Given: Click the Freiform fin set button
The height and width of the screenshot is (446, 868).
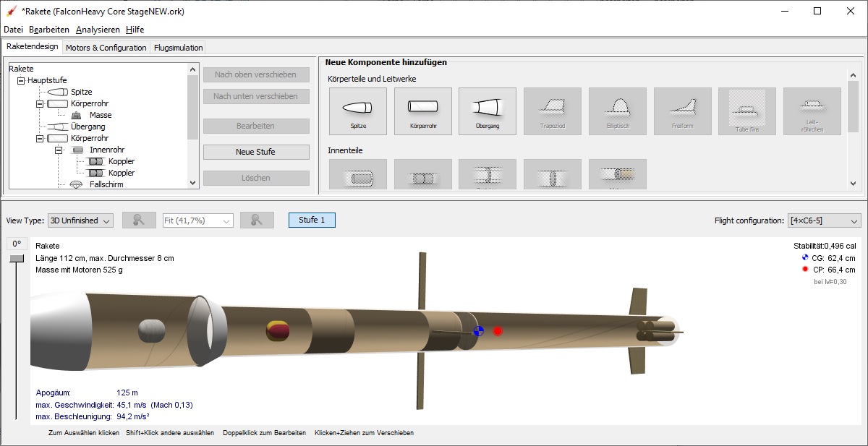Looking at the screenshot, I should click(683, 111).
